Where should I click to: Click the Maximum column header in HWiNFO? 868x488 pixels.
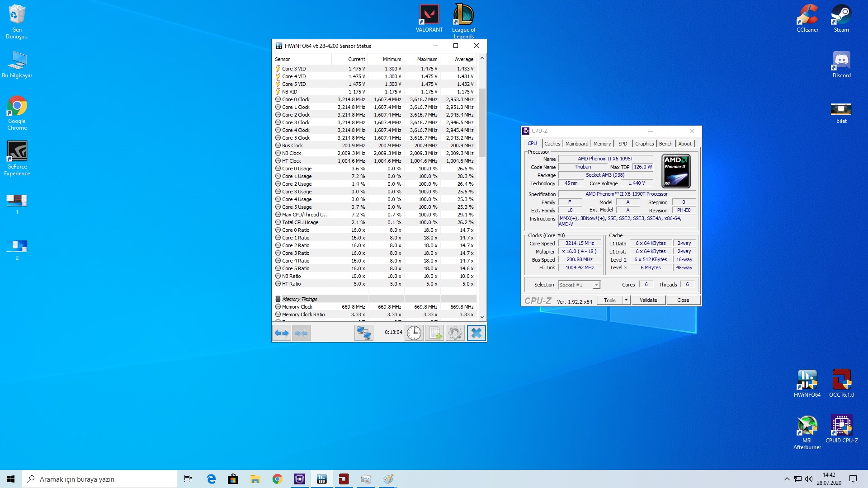[422, 59]
